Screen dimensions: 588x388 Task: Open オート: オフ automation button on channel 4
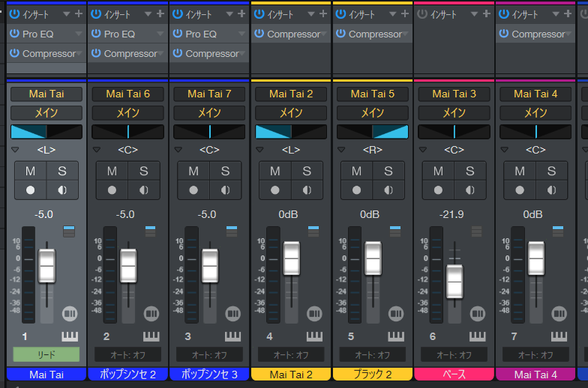(x=291, y=354)
